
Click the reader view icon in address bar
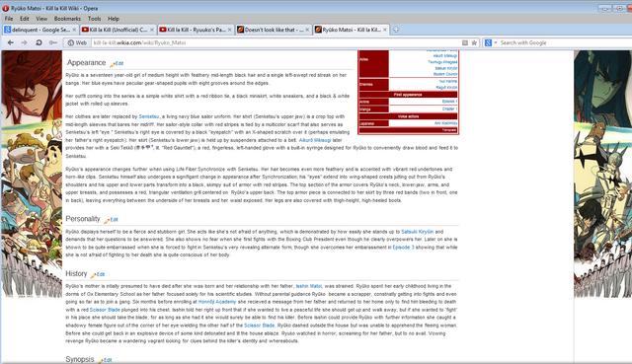pyautogui.click(x=465, y=42)
